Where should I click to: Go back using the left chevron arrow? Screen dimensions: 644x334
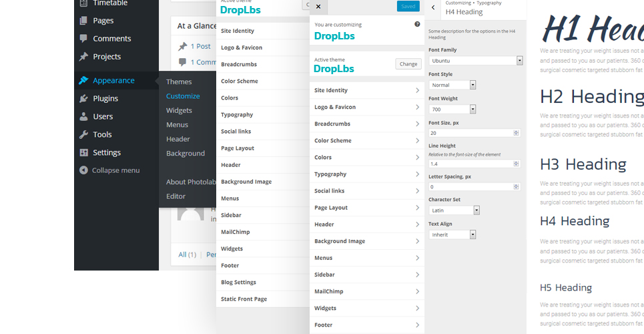433,7
